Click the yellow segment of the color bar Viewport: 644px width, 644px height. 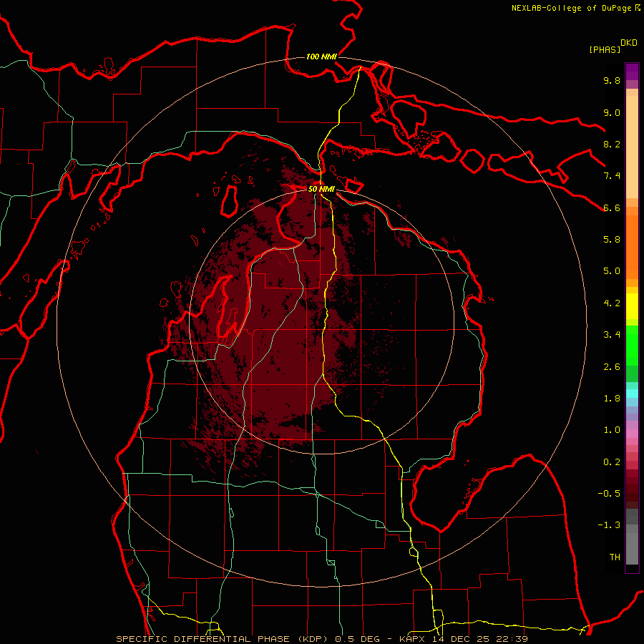(x=632, y=306)
